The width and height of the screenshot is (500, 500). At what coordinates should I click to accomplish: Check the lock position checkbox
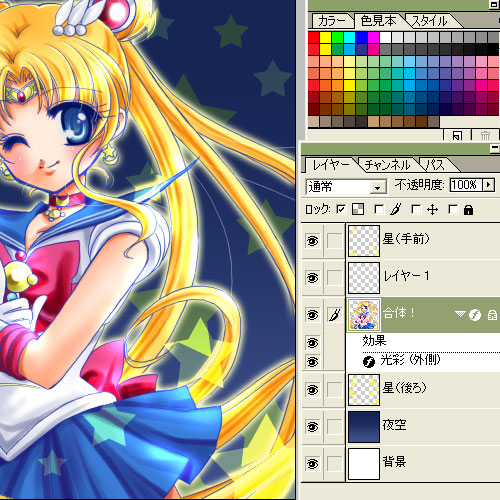416,209
